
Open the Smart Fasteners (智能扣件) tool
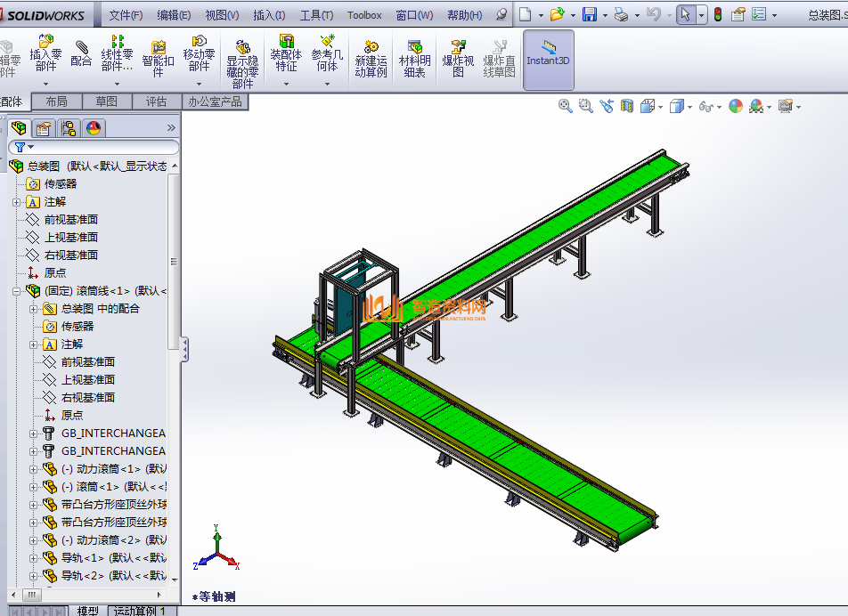tap(158, 53)
